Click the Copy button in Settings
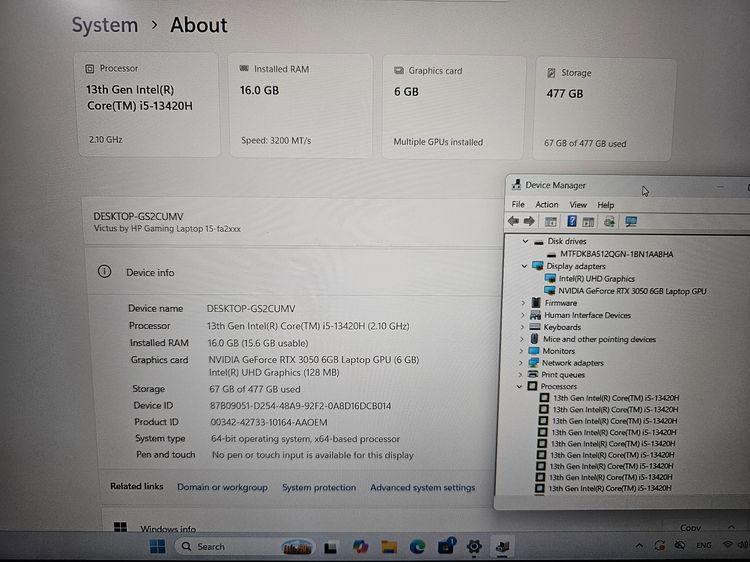 pos(690,528)
